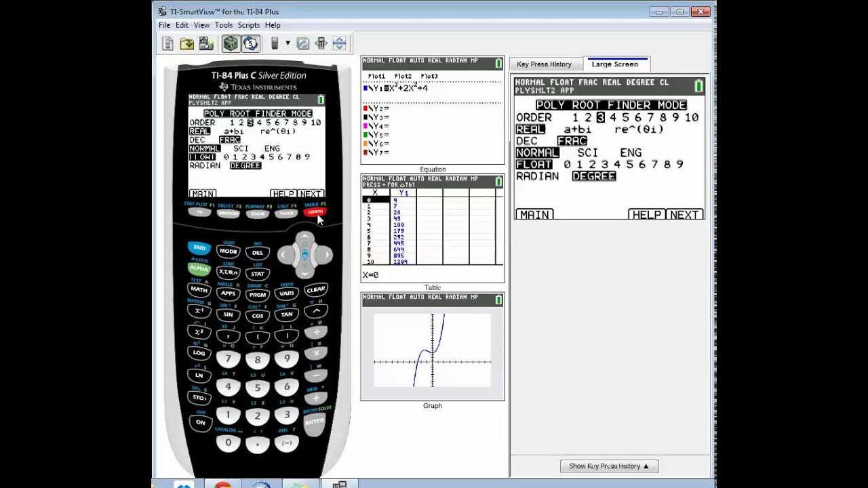Click the COS key
Viewport: 868px width, 488px height.
coord(257,316)
